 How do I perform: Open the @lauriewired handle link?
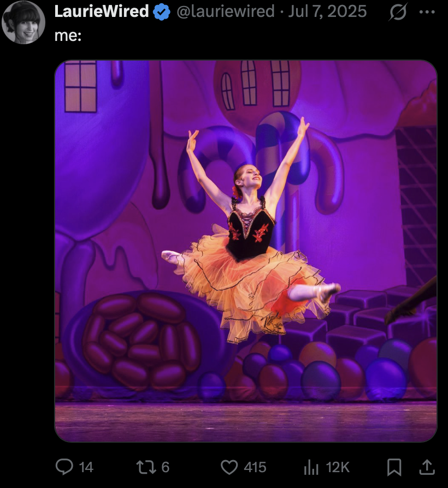coord(226,11)
